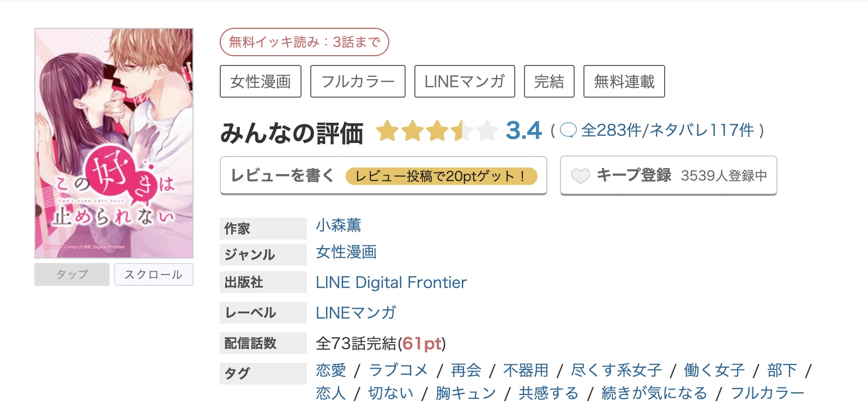The width and height of the screenshot is (868, 407).
Task: Click the speech bubble comment icon
Action: point(567,130)
